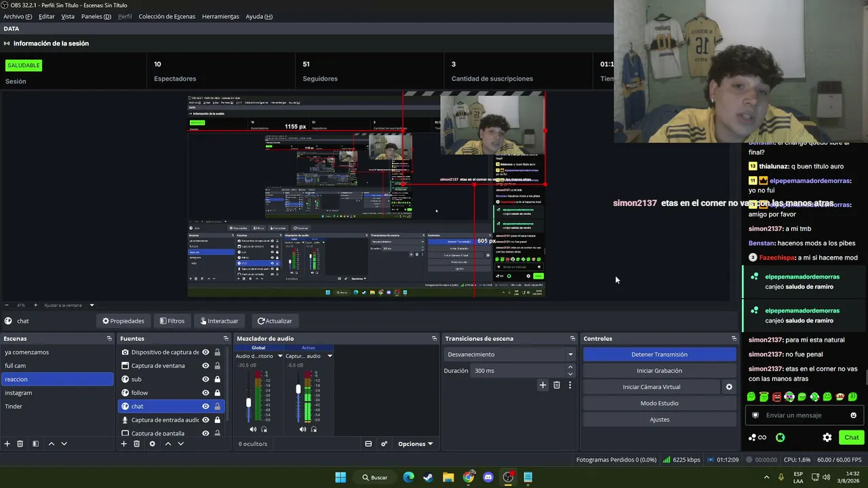
Task: Undock the Escenas panel
Action: point(109,338)
